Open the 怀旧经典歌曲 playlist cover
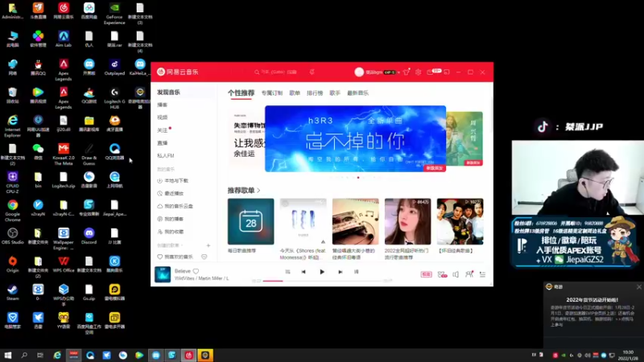 (460, 222)
